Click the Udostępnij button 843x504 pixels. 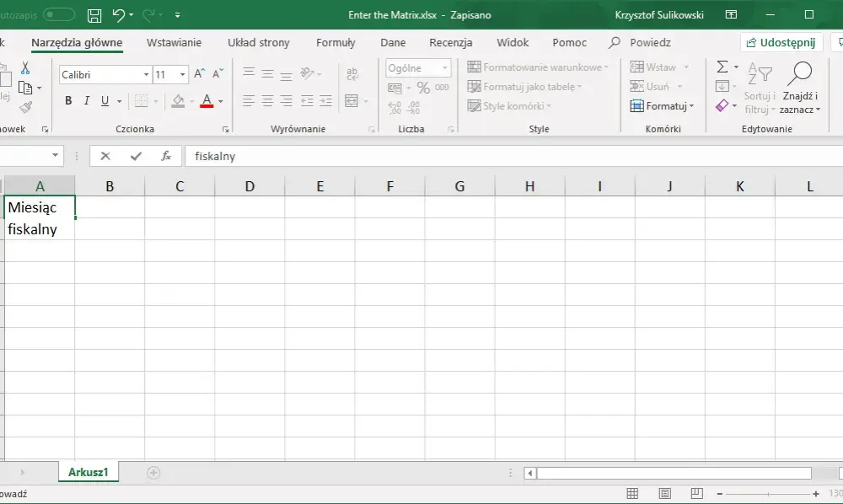pos(781,42)
